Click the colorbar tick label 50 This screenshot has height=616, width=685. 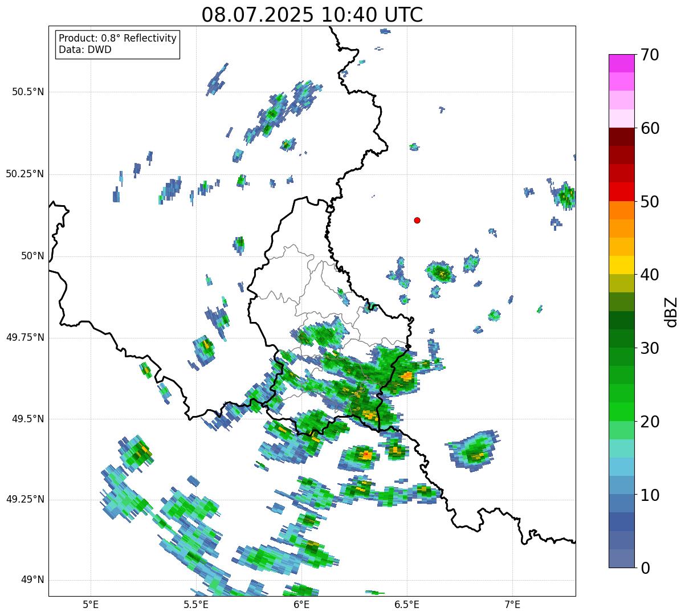pos(650,202)
